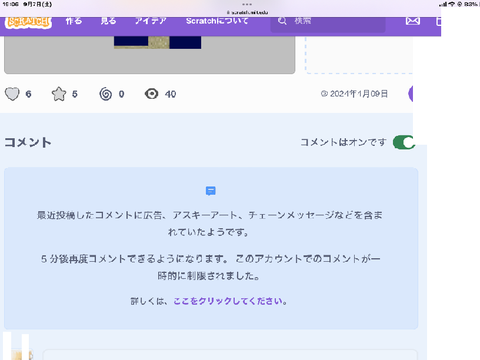Click the 2024年1月09日 date text

(x=359, y=94)
